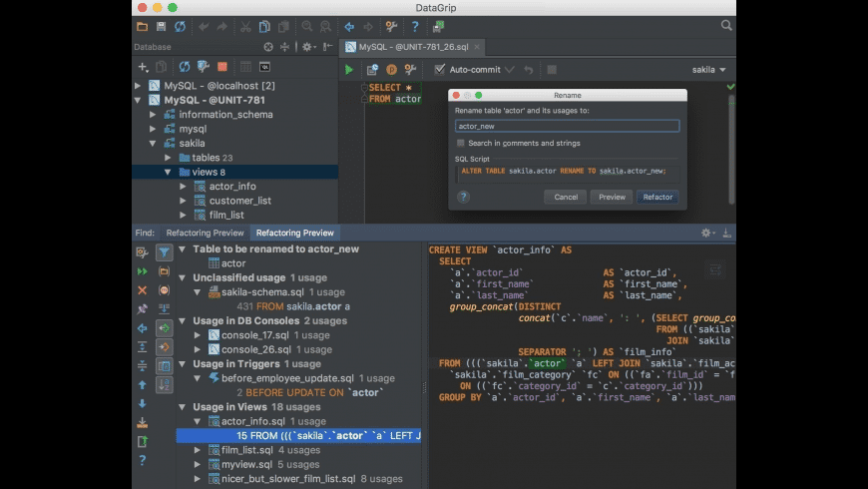Toggle the filter funnel button in the Find panel
This screenshot has height=489, width=868.
[x=165, y=252]
